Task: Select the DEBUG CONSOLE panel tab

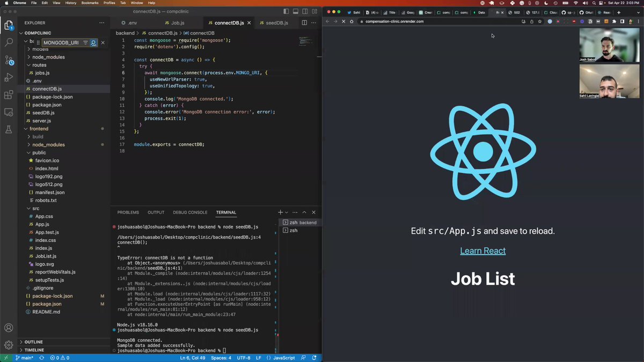Action: click(x=190, y=212)
